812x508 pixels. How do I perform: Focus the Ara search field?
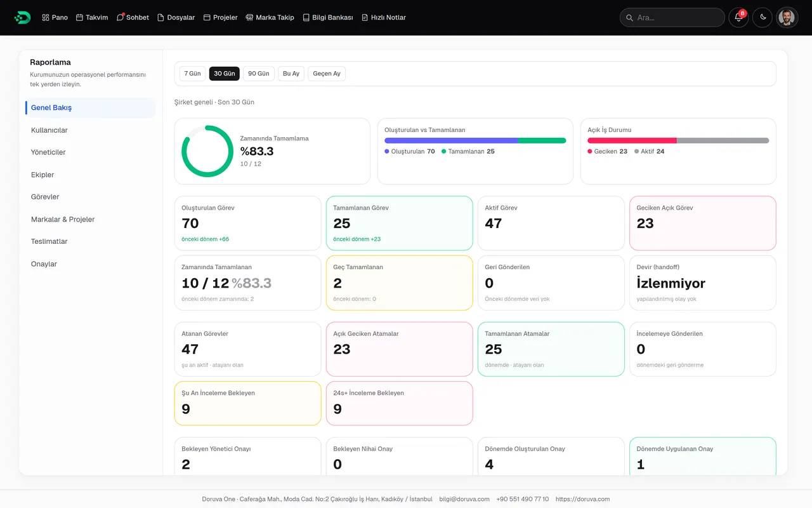click(672, 17)
